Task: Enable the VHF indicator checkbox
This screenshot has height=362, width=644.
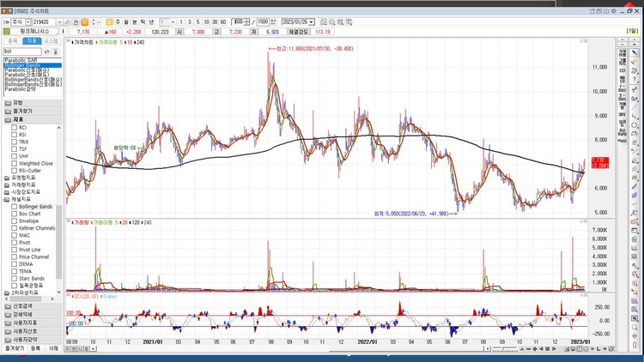Action: pyautogui.click(x=14, y=156)
